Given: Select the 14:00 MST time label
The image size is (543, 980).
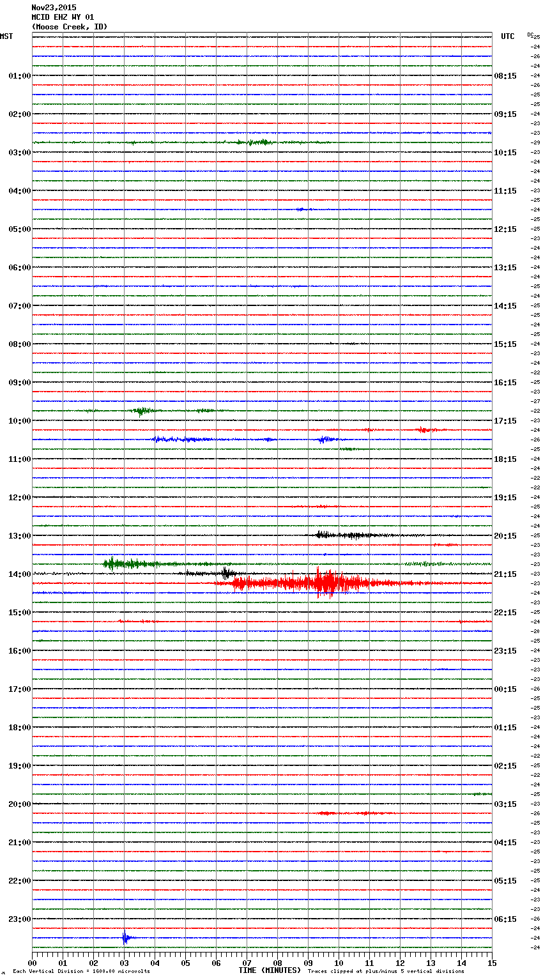Looking at the screenshot, I should [x=19, y=574].
